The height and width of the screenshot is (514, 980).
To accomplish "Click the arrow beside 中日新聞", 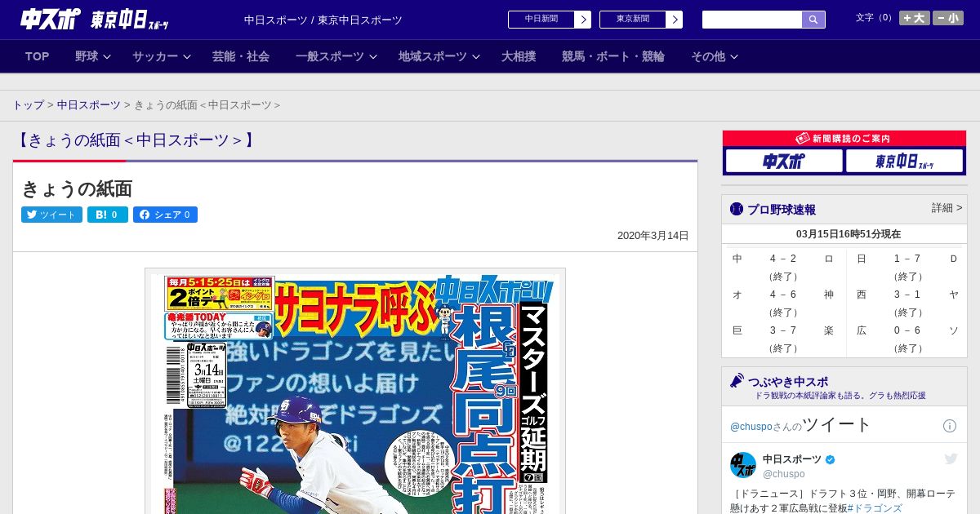I will point(583,20).
